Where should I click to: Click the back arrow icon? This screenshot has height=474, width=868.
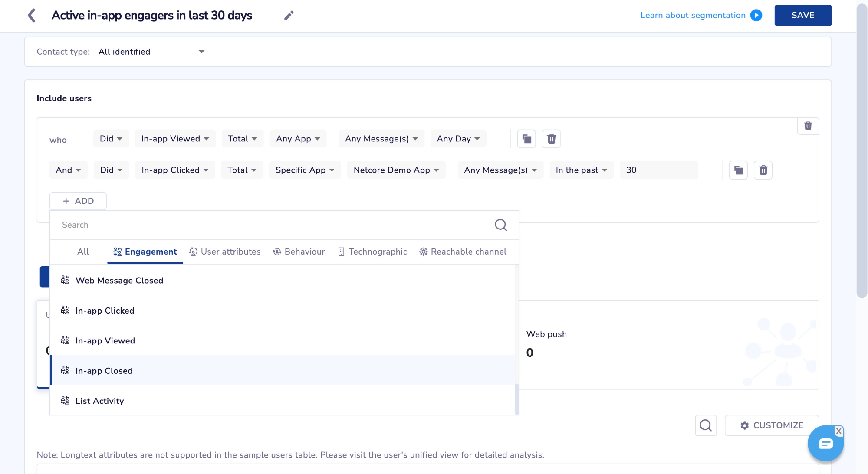click(31, 15)
